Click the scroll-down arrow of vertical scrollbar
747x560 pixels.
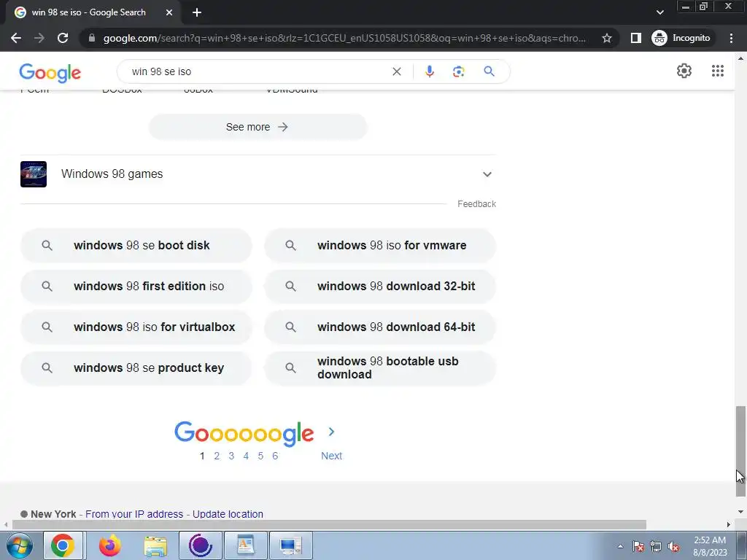click(x=740, y=512)
